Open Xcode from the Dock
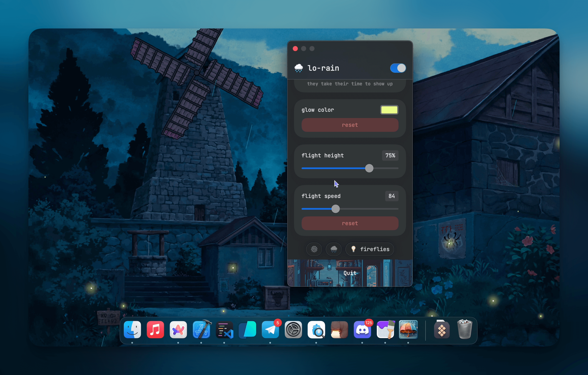Image resolution: width=588 pixels, height=375 pixels. click(x=202, y=330)
